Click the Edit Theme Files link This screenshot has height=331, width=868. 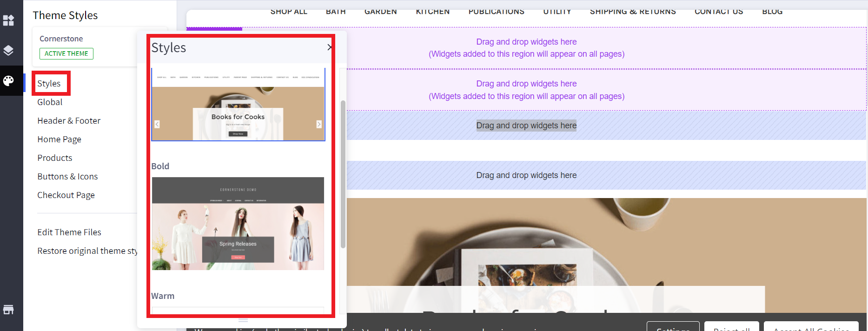69,232
